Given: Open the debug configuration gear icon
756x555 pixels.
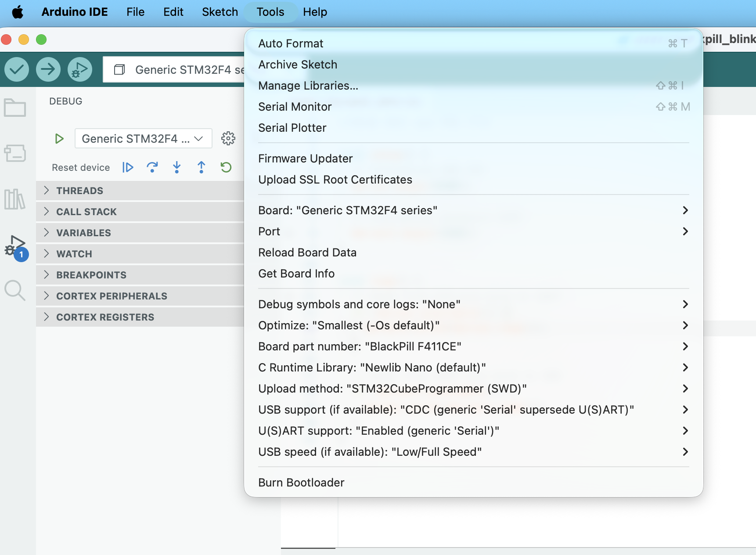Looking at the screenshot, I should (228, 138).
